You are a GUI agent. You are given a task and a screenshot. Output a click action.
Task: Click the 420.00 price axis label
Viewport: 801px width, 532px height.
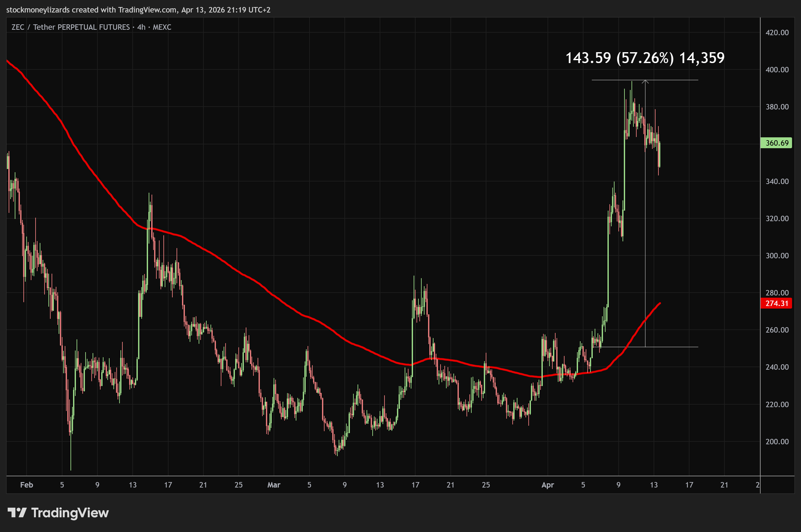777,33
